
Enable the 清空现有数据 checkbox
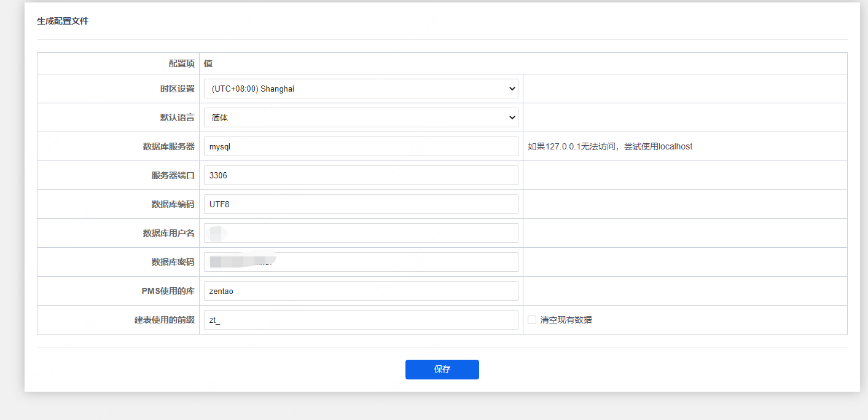532,320
